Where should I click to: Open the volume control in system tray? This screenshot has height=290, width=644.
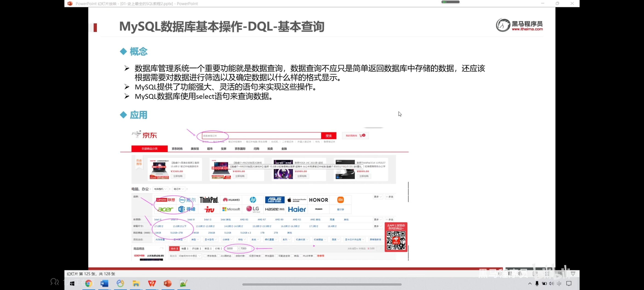coord(551,284)
